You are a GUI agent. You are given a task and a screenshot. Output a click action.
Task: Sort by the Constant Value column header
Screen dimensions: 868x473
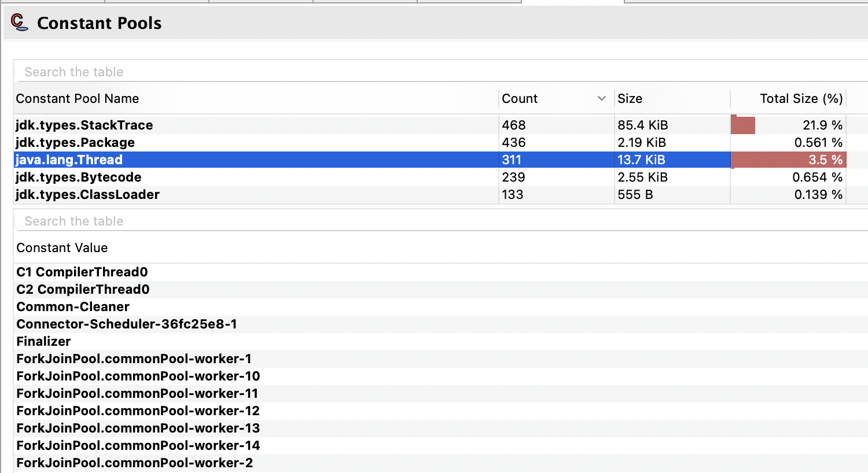(x=62, y=247)
